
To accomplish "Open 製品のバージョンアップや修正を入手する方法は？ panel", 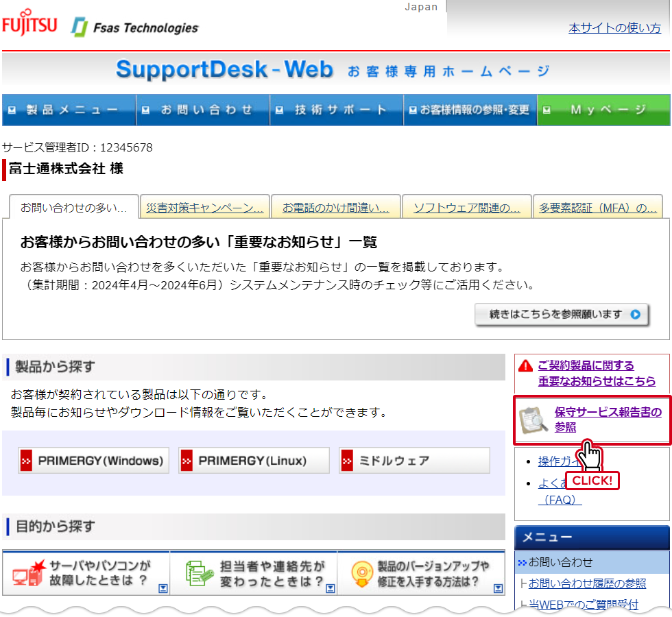I will (x=421, y=573).
